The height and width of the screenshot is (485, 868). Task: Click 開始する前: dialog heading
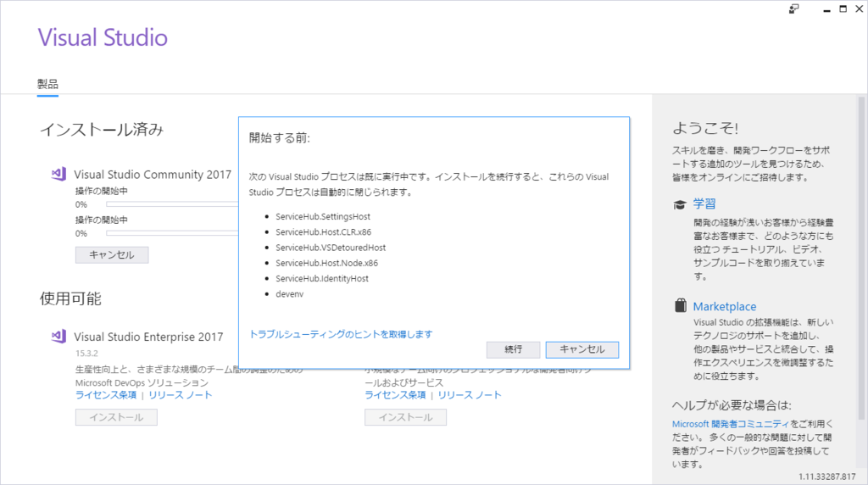[280, 138]
